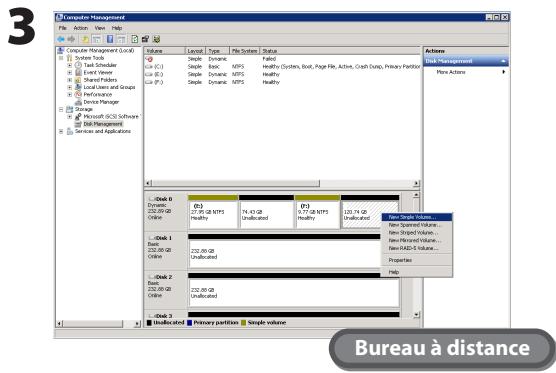The height and width of the screenshot is (373, 556).
Task: Select the 74.43 GB Unallocated space
Action: pos(267,211)
